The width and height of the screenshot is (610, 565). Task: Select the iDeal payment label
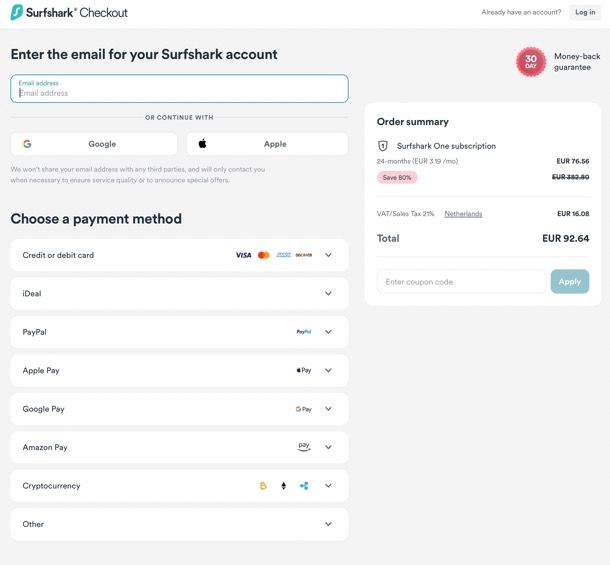[32, 293]
